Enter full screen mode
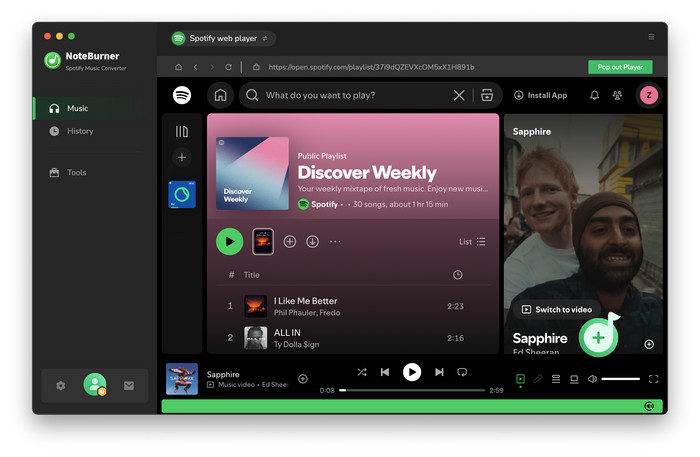The image size is (700, 457). click(x=654, y=379)
